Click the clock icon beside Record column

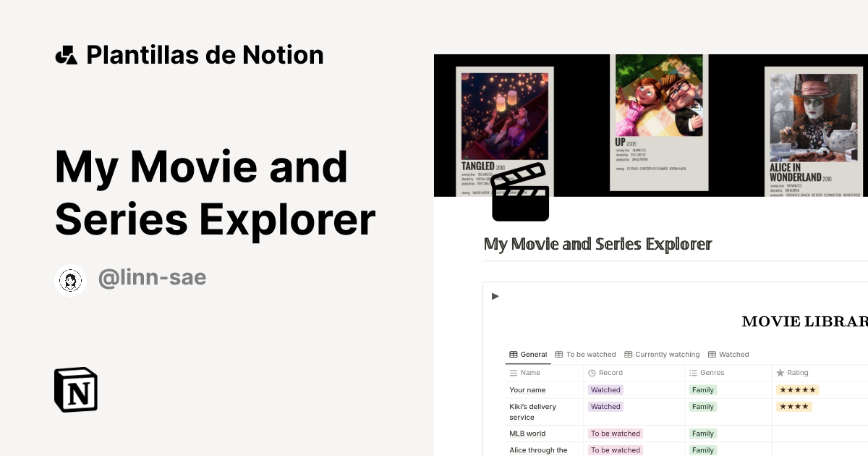[592, 372]
